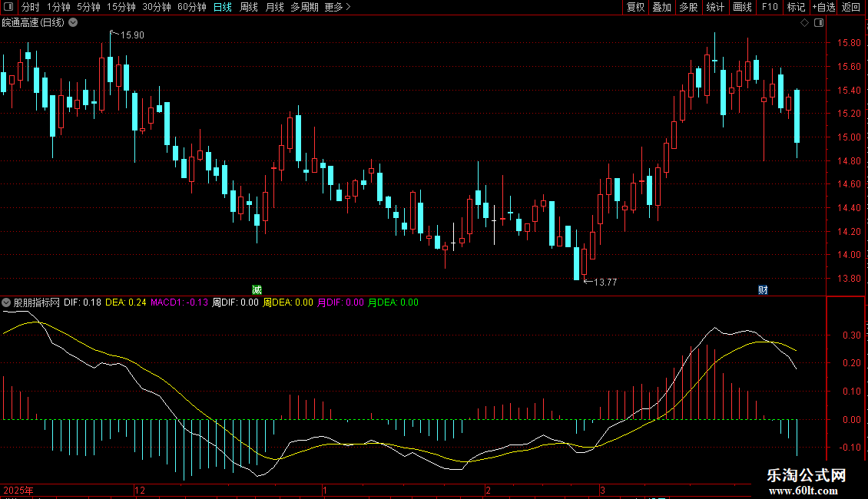Click the 13.77 low price label

click(605, 283)
